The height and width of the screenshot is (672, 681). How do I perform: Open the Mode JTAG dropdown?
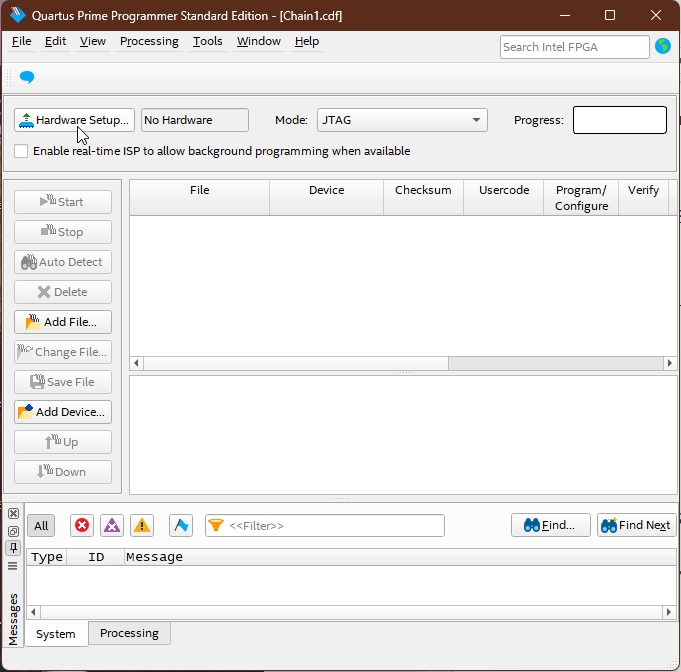[402, 120]
